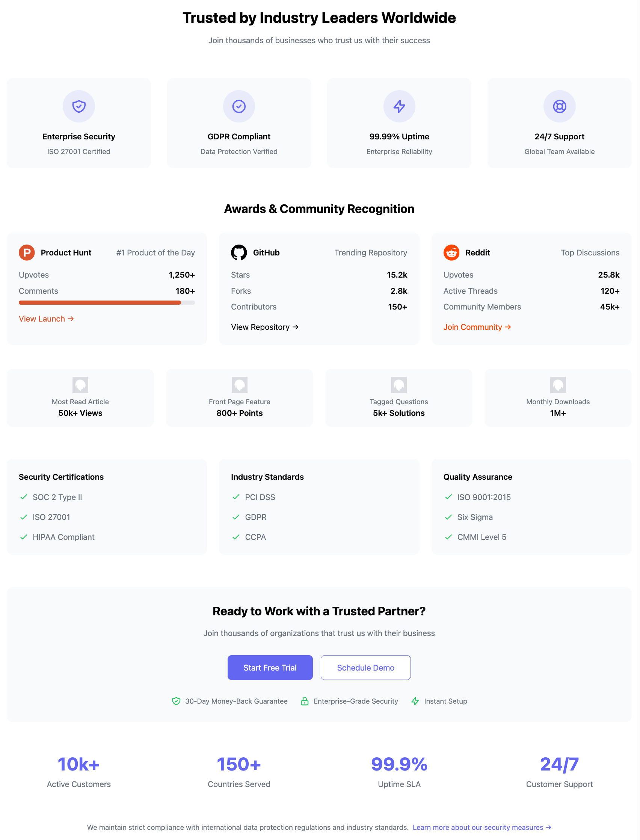Click the '1M+' Monthly Downloads value
Screen dimensions: 640x840
tap(558, 413)
